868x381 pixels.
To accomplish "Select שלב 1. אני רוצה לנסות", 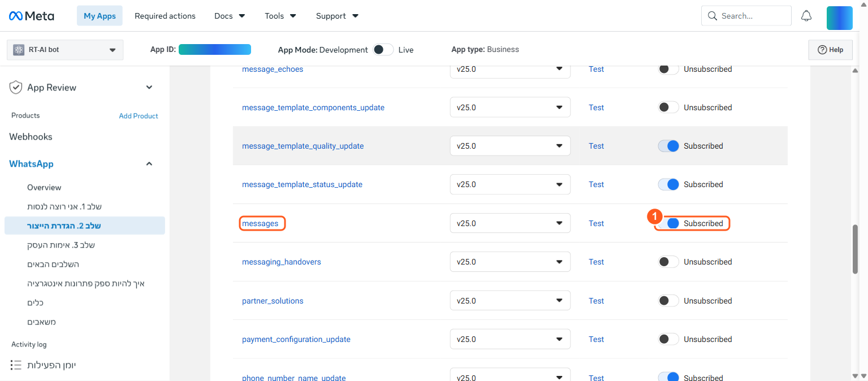I will (64, 206).
